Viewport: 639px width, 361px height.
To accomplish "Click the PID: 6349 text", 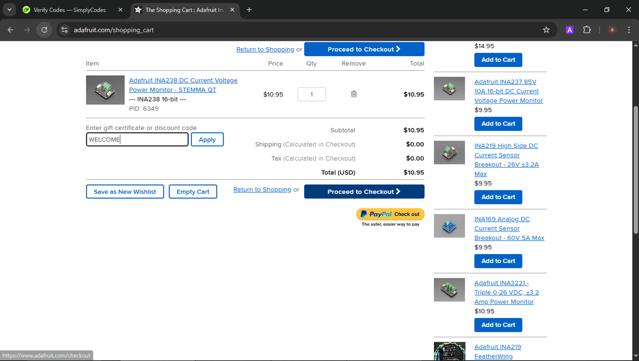I will (x=143, y=108).
